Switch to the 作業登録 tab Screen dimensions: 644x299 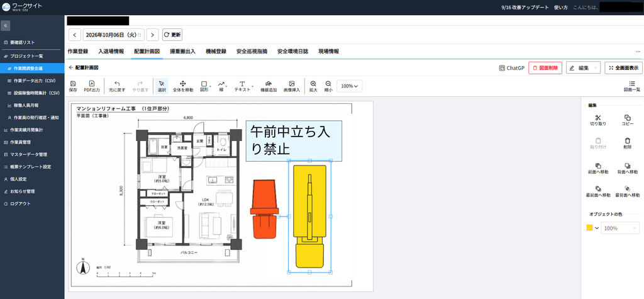(x=78, y=52)
